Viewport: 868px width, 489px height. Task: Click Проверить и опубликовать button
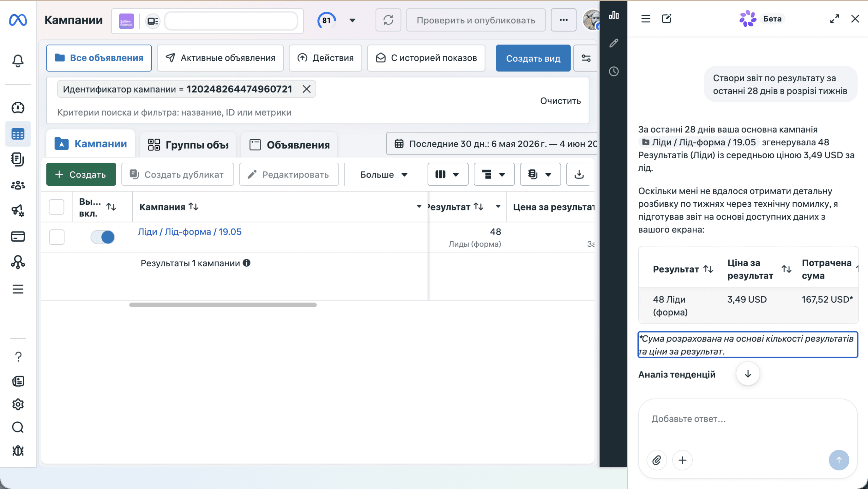[x=476, y=20]
